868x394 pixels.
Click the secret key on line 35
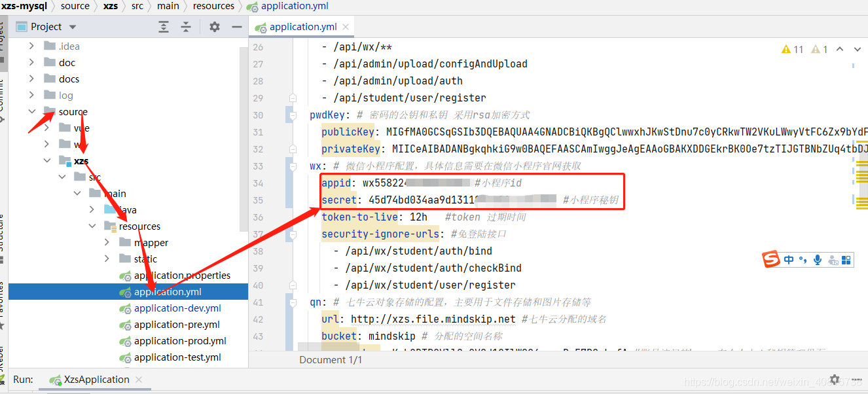click(x=339, y=200)
